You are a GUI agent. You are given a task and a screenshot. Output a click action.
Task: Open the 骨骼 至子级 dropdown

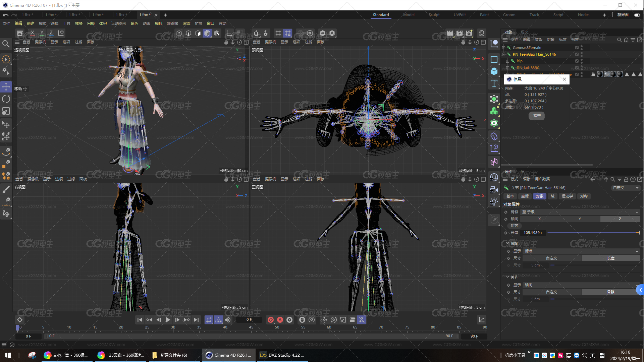(580, 212)
